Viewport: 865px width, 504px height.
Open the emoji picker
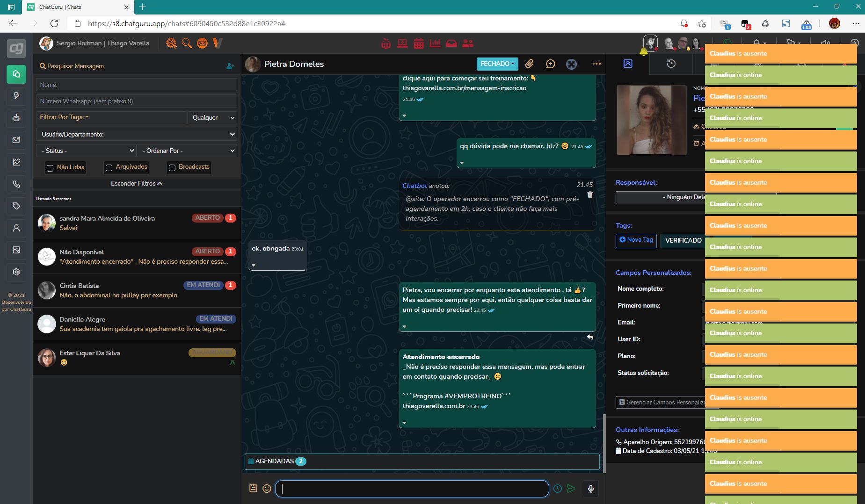pyautogui.click(x=267, y=489)
